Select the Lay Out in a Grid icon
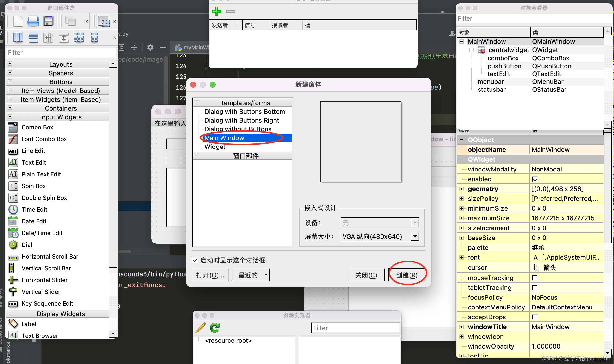The width and height of the screenshot is (614, 364). (x=79, y=37)
